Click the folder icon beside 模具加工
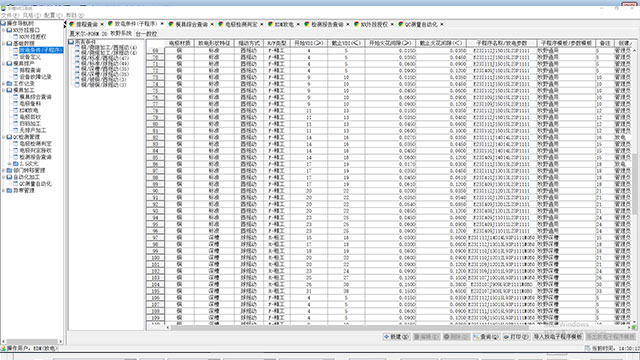This screenshot has width=640, height=360. pyautogui.click(x=9, y=90)
